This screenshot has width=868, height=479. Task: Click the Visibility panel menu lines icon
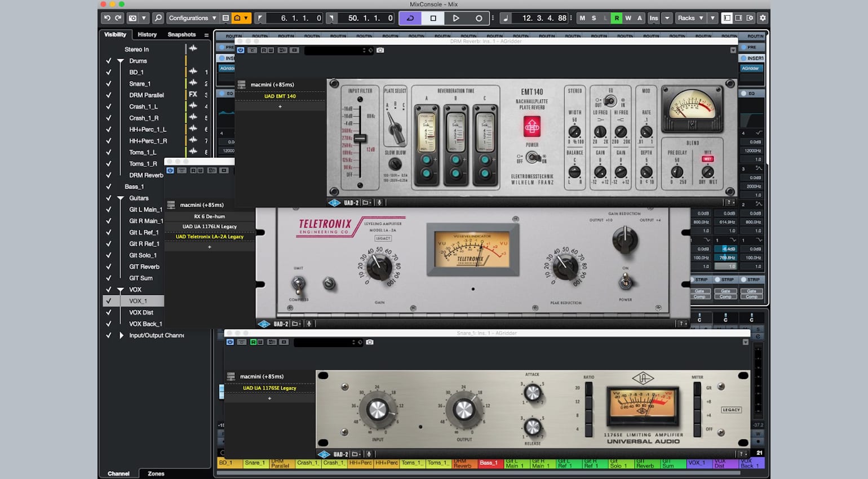pos(206,35)
